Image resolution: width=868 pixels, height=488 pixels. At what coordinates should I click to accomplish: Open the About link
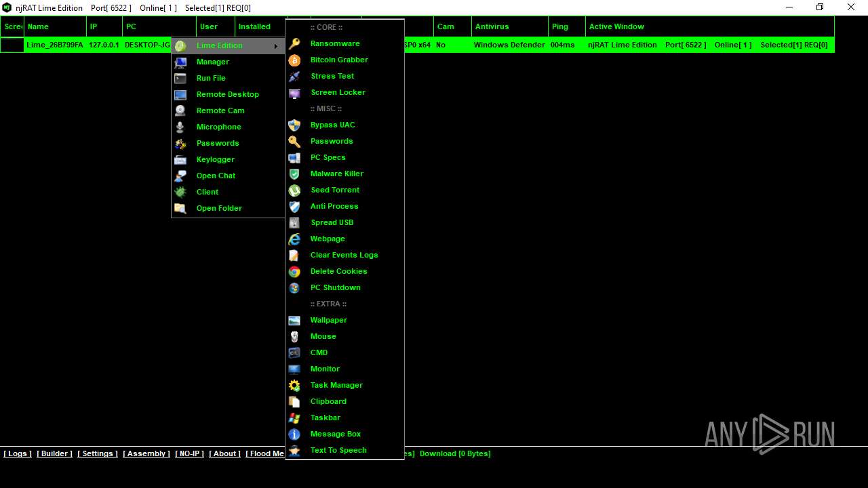[x=225, y=453]
